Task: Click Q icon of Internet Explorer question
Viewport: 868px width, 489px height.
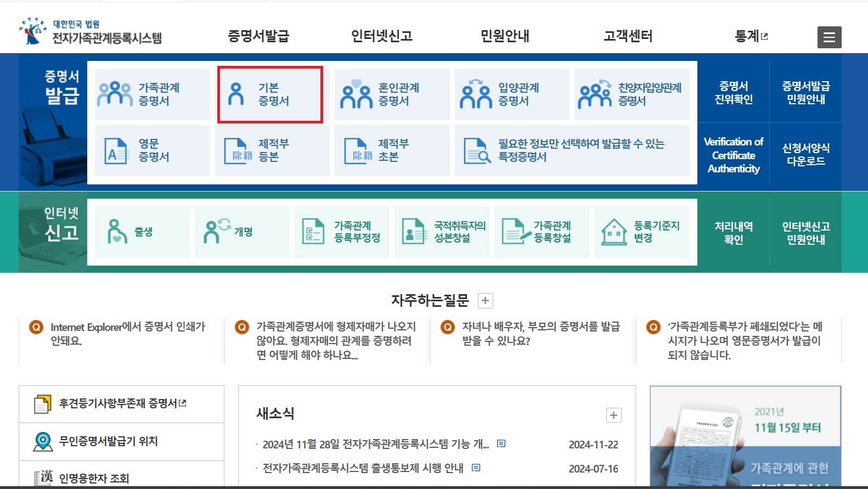Action: 36,328
